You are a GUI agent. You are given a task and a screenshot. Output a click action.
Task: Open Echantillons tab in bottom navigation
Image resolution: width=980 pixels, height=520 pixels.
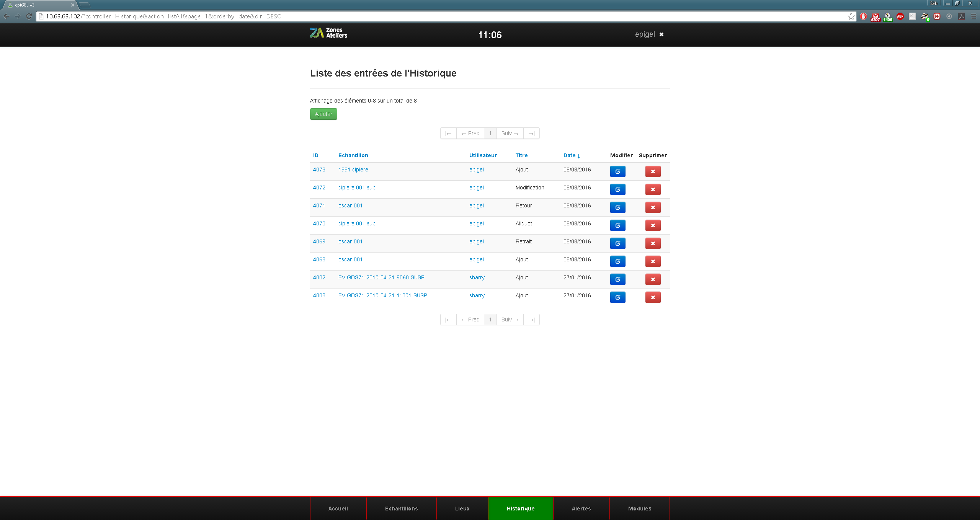click(x=401, y=509)
